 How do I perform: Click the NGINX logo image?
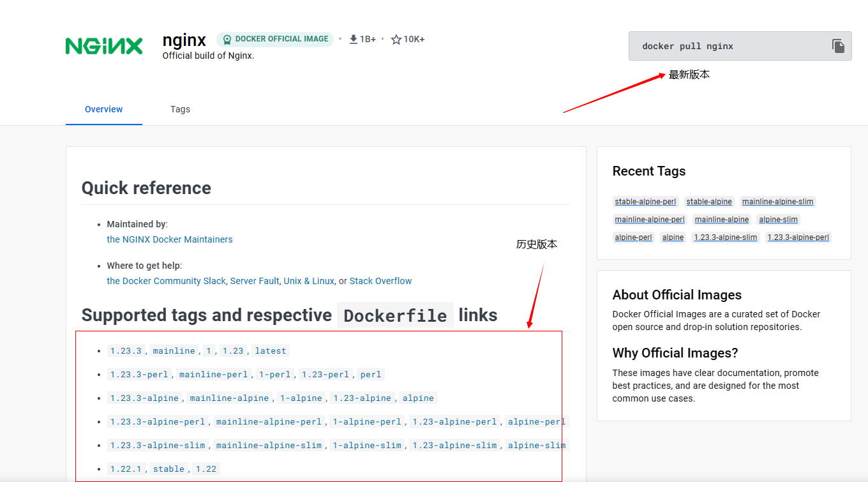click(104, 46)
